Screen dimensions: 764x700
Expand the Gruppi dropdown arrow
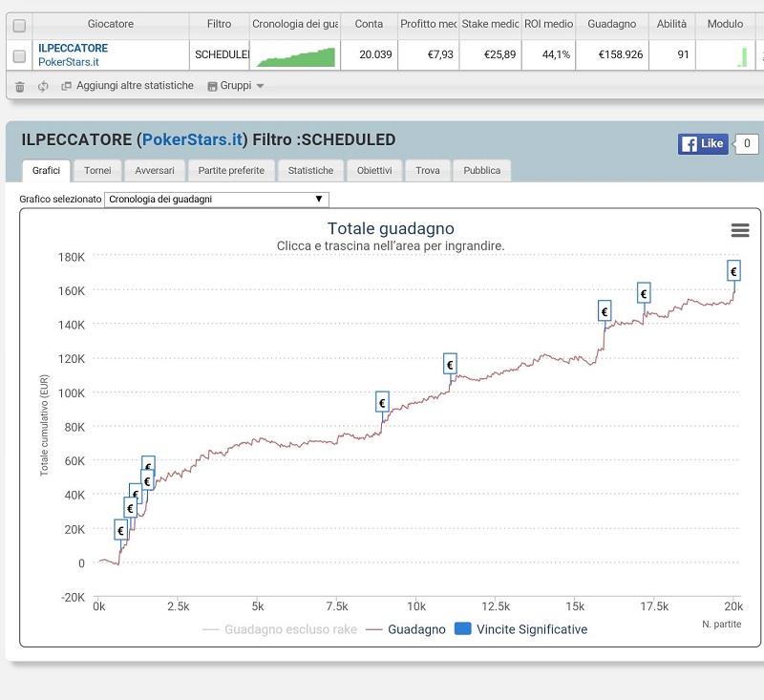coord(260,86)
